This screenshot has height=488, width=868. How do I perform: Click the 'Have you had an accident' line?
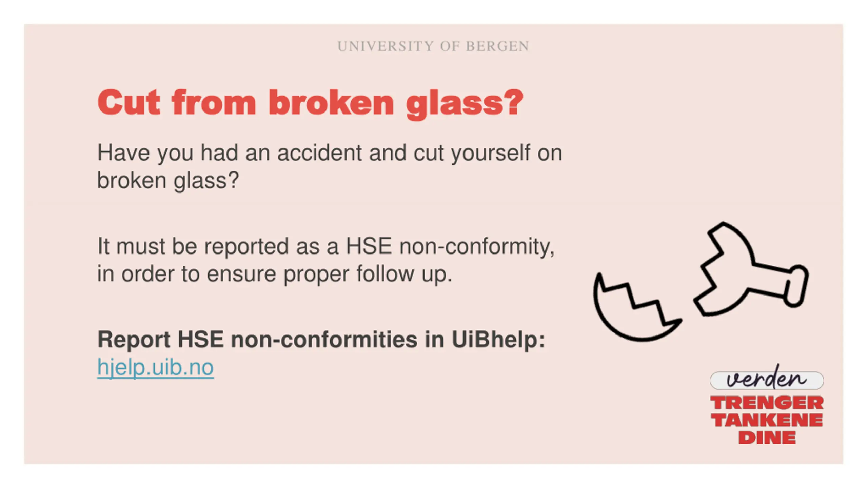[330, 153]
